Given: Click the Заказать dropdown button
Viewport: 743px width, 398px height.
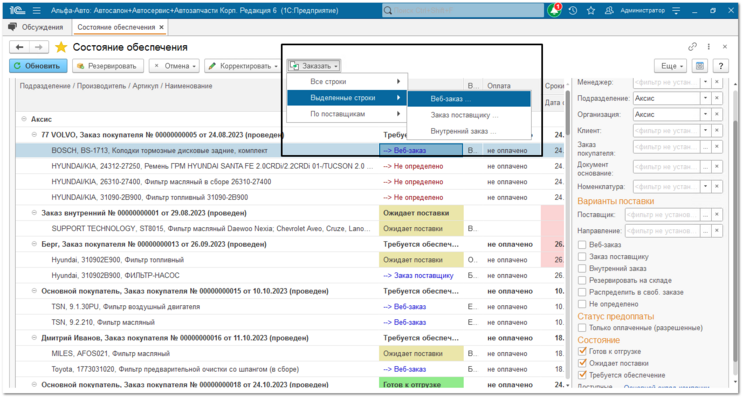Looking at the screenshot, I should pos(314,66).
